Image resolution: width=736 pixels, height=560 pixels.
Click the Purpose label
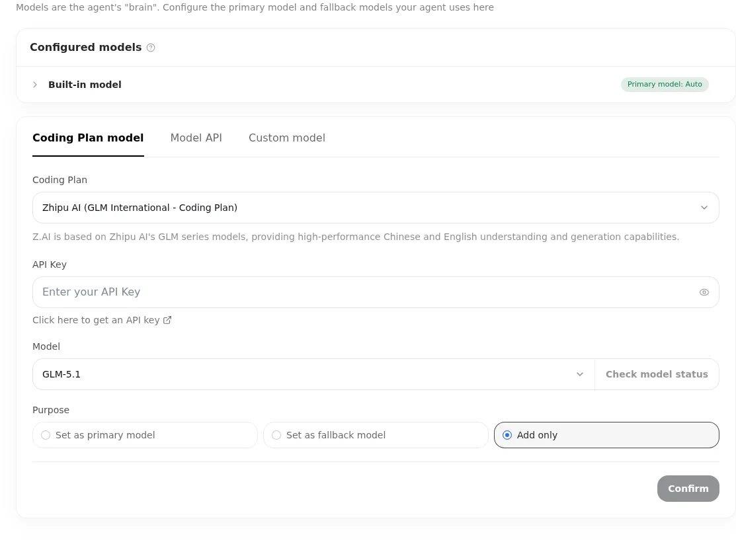click(x=51, y=410)
